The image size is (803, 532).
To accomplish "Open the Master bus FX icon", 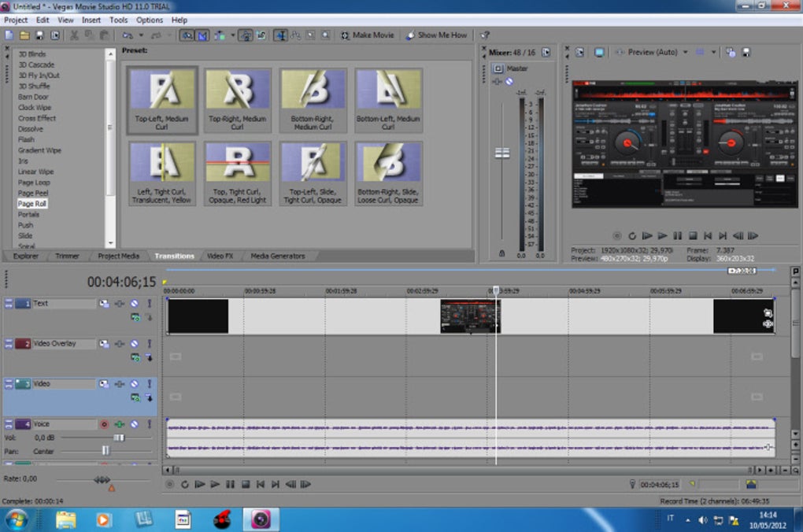I will pos(498,81).
